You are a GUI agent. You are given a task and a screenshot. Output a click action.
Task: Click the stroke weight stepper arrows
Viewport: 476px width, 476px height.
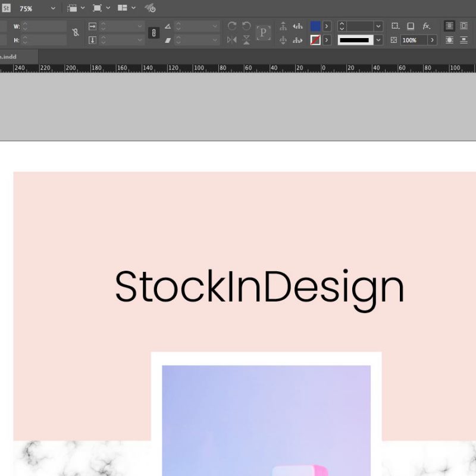[342, 26]
